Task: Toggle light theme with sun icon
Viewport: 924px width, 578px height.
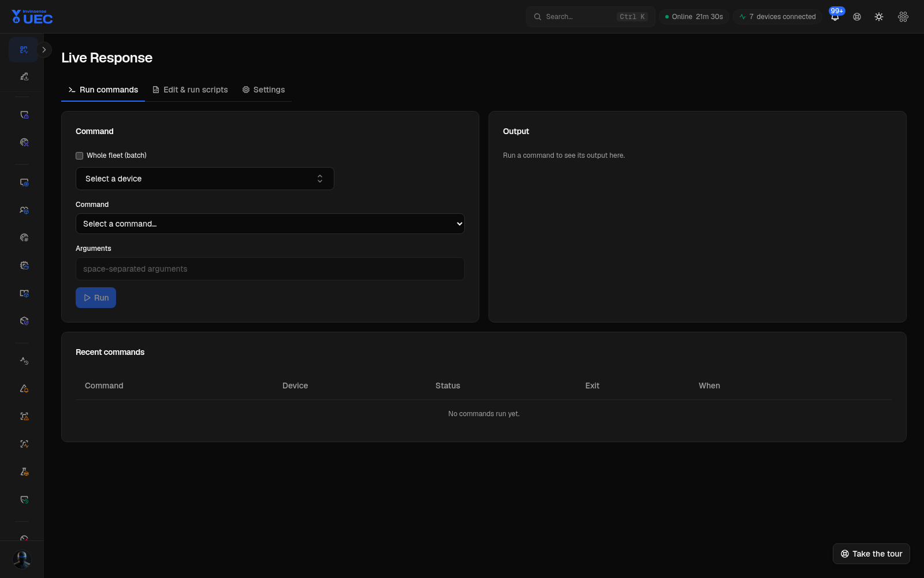Action: click(879, 17)
